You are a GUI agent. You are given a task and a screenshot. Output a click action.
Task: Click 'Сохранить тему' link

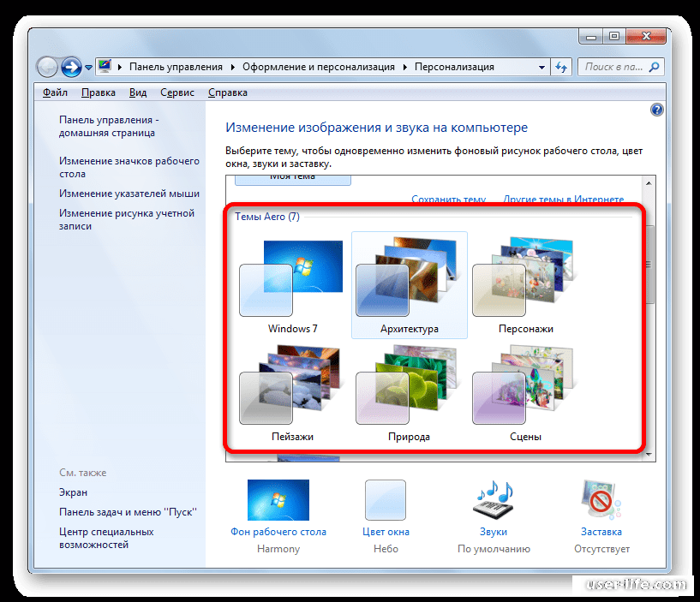[448, 200]
